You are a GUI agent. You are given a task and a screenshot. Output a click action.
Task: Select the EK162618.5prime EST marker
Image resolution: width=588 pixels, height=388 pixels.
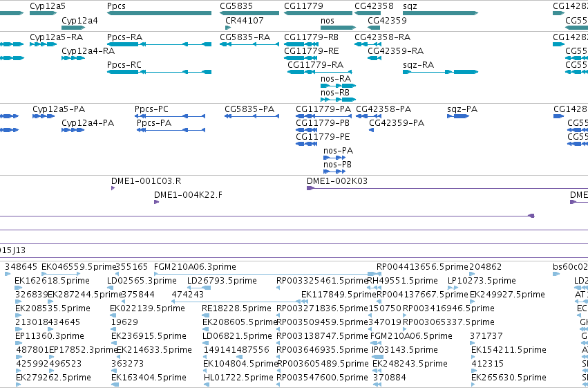click(x=19, y=288)
